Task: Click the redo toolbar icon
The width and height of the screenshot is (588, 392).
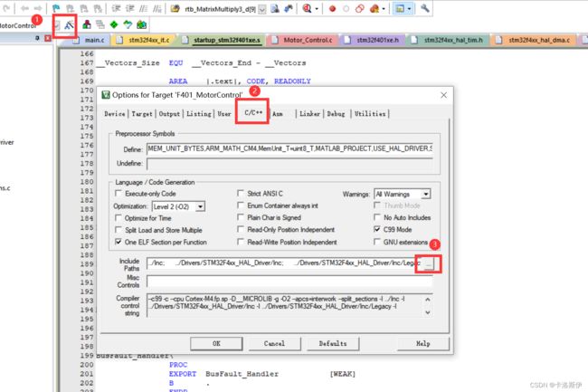Action: tap(6, 8)
